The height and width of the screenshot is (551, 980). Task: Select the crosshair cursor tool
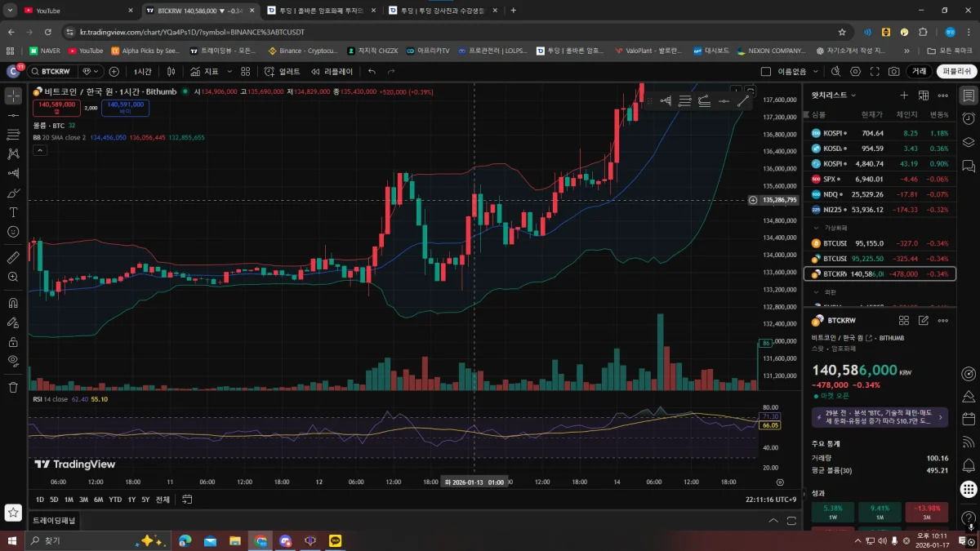click(x=13, y=96)
